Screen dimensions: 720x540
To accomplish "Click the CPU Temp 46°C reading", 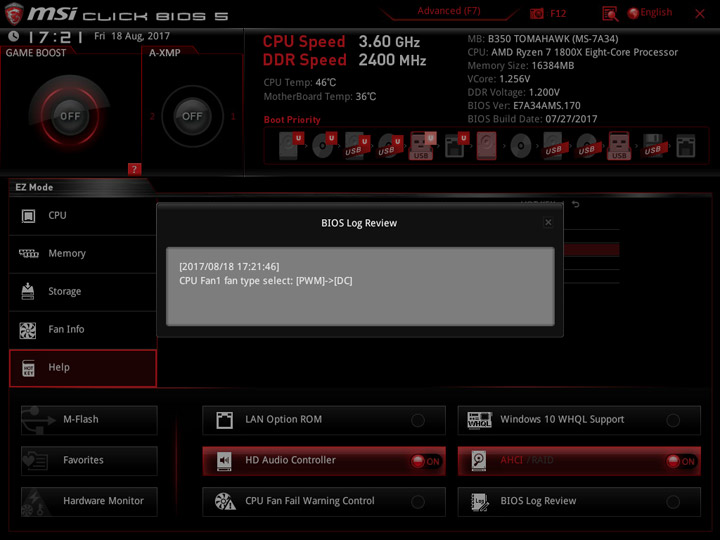I will [300, 83].
